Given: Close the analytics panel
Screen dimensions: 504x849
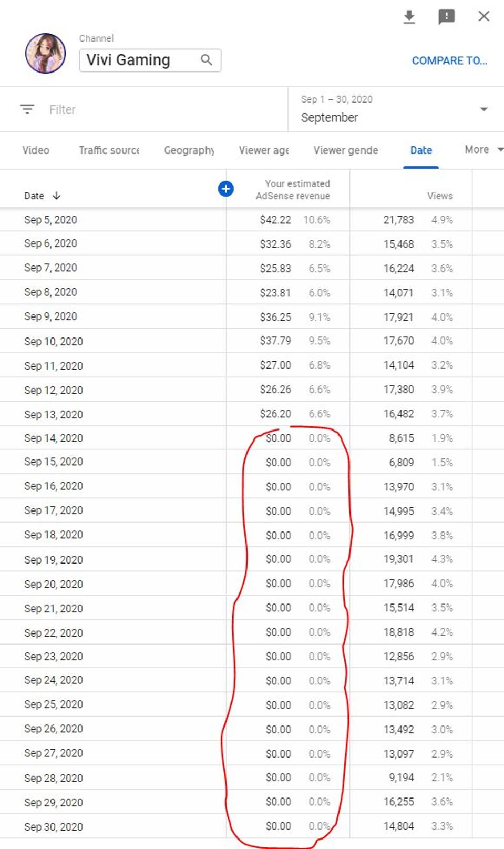Looking at the screenshot, I should 484,16.
